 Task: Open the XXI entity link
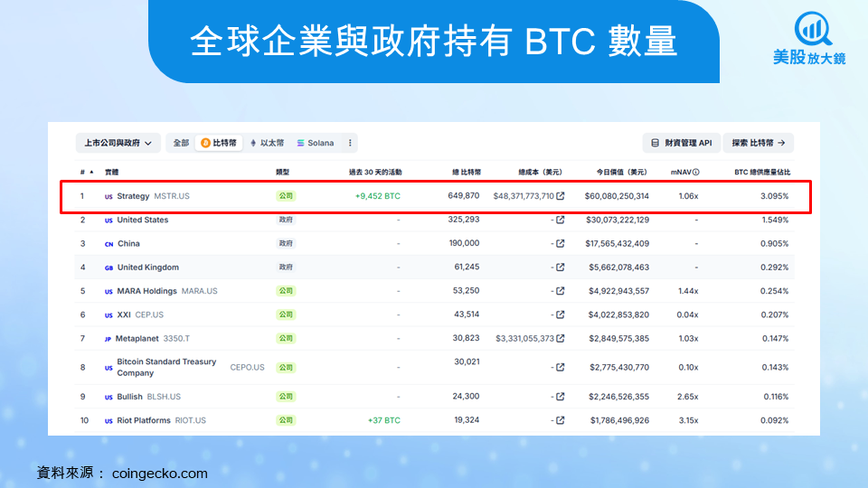tap(124, 314)
